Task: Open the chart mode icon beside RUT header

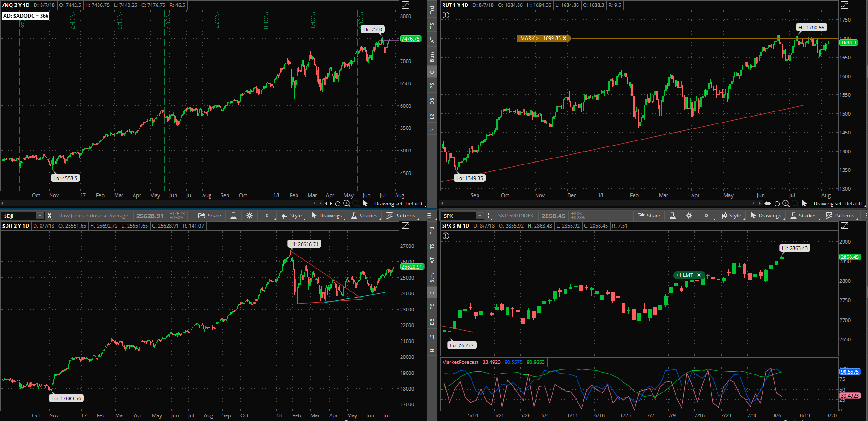Action: point(845,5)
